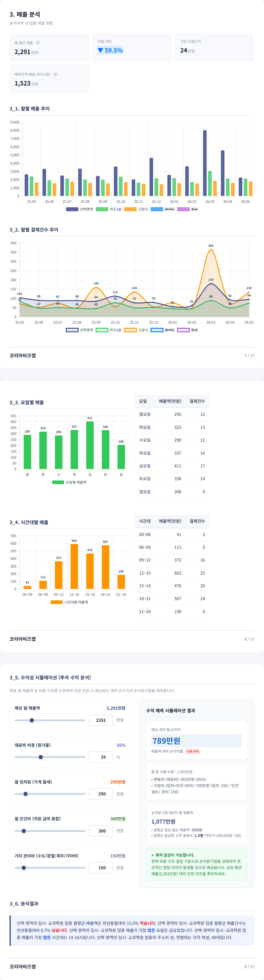Viewport: 264px width, 980px height.
Task: Click help icon beside 월 평균 매출
Action: click(38, 43)
